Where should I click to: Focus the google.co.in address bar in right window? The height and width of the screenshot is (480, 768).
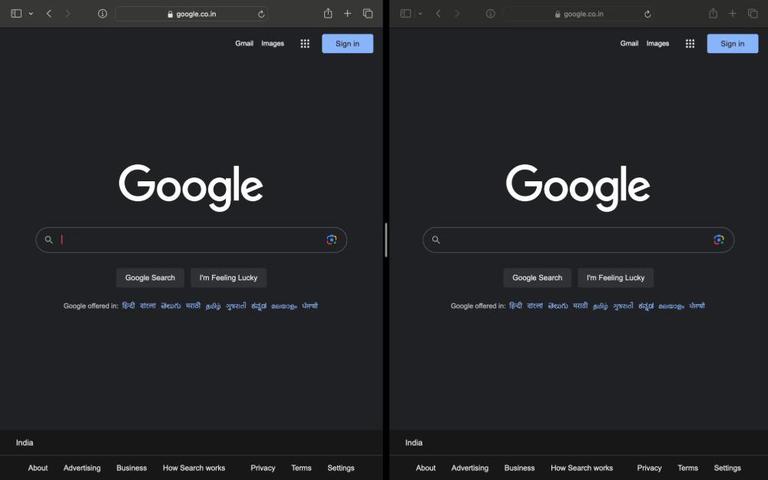(580, 14)
